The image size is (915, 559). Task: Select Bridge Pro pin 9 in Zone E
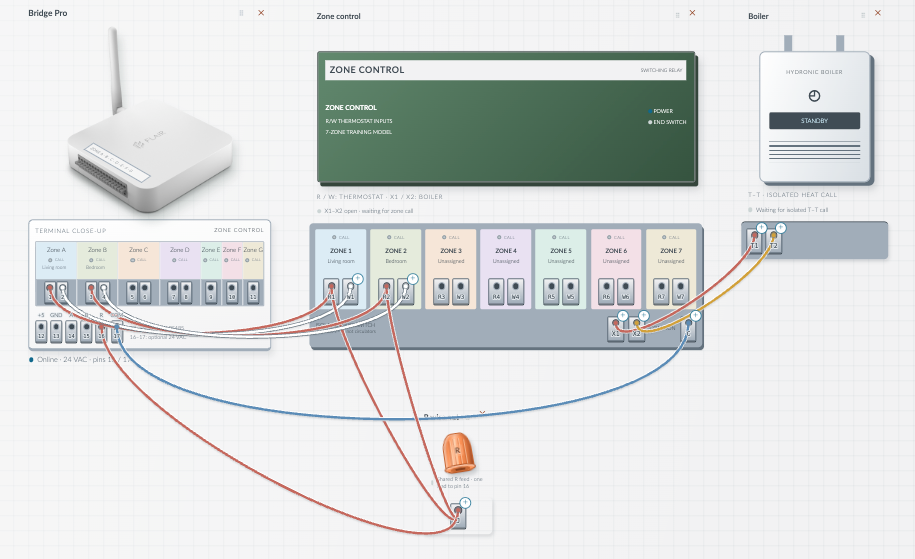coord(211,292)
